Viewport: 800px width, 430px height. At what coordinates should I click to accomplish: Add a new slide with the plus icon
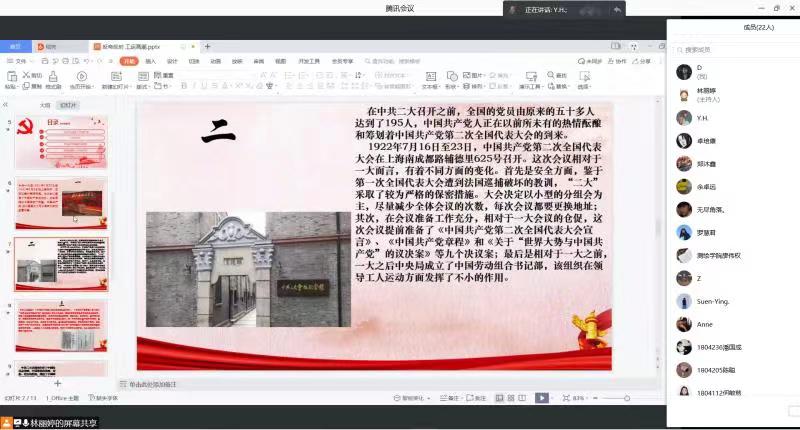click(57, 383)
